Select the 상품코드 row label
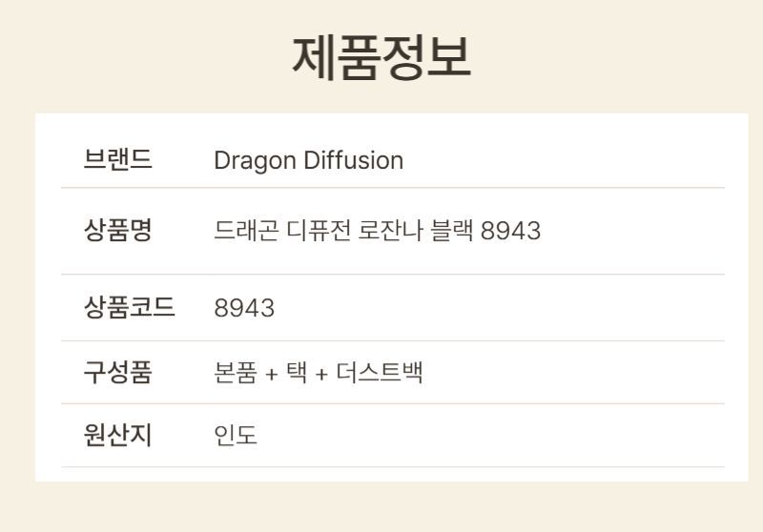This screenshot has width=763, height=532. click(129, 308)
